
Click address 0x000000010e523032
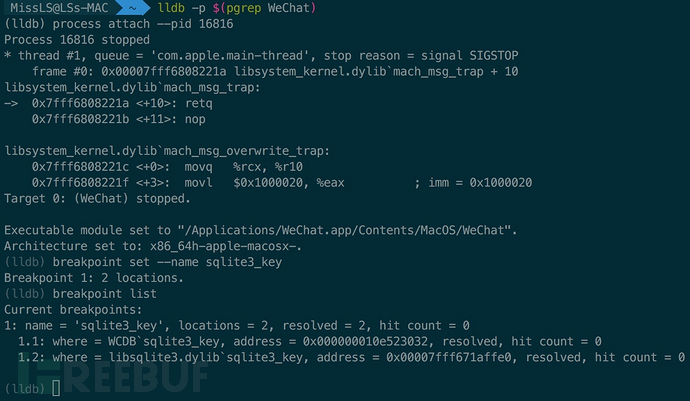click(365, 342)
